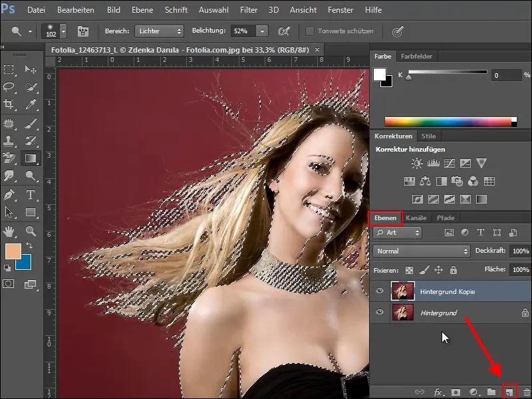This screenshot has width=532, height=399.
Task: Open the layer filter Art dropdown
Action: pyautogui.click(x=397, y=233)
